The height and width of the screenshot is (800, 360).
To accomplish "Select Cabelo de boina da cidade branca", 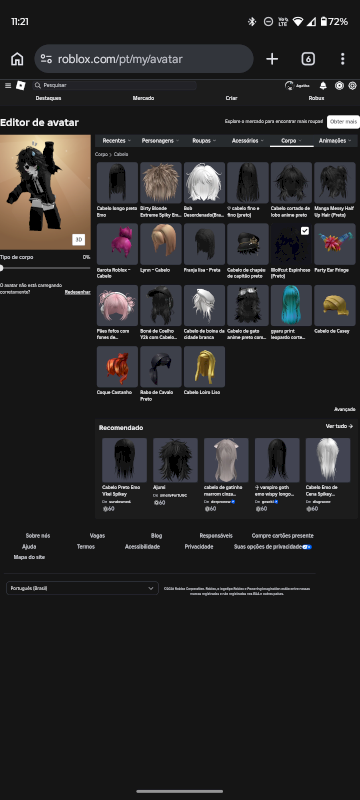I will [x=204, y=305].
